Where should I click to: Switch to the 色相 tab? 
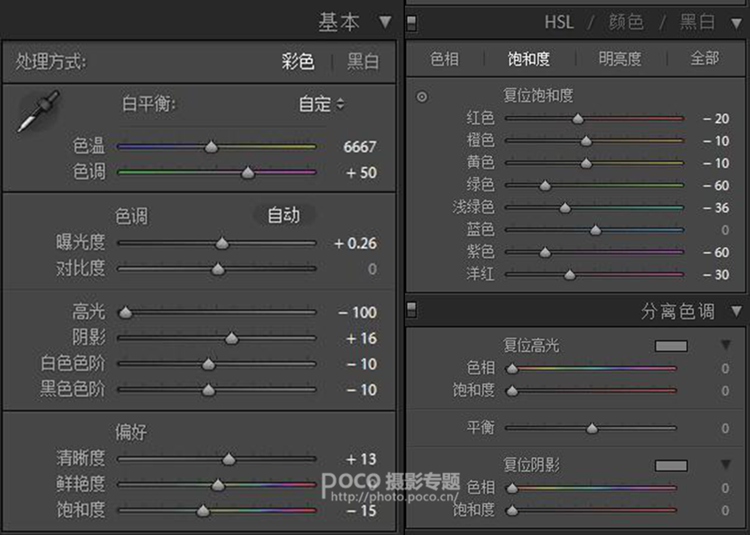444,59
